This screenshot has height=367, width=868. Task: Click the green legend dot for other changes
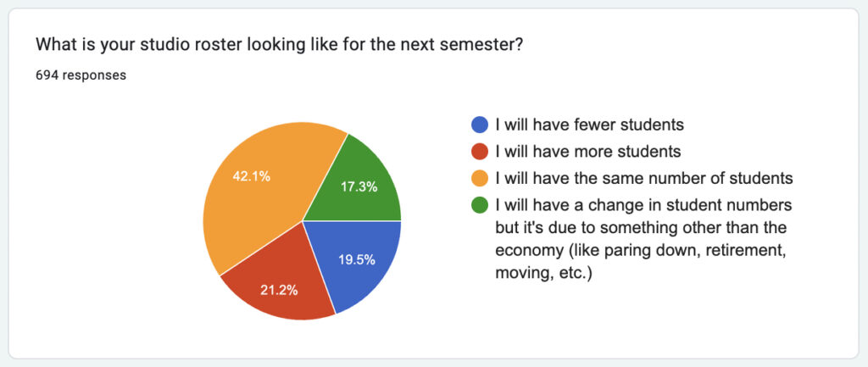pos(480,205)
